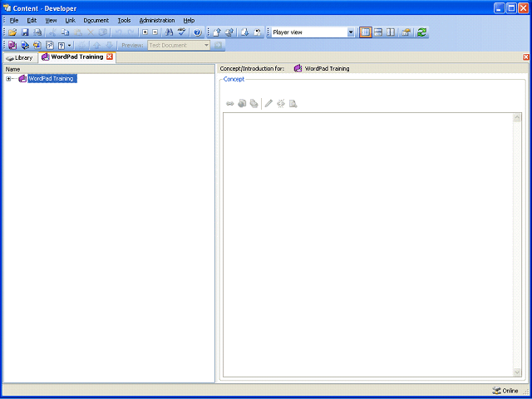Click the Preview run button beside Test Document
This screenshot has height=399, width=532.
[x=218, y=45]
